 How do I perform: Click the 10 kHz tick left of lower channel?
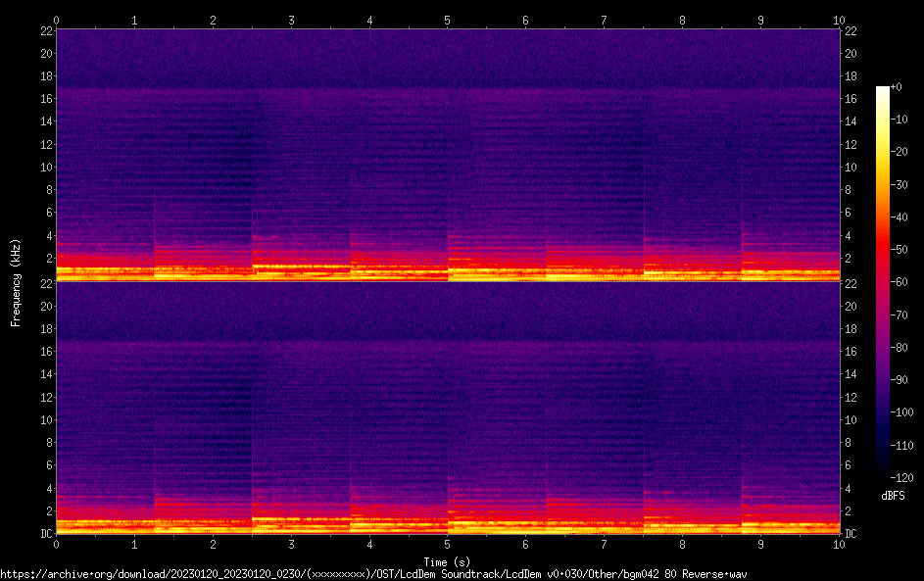click(45, 420)
